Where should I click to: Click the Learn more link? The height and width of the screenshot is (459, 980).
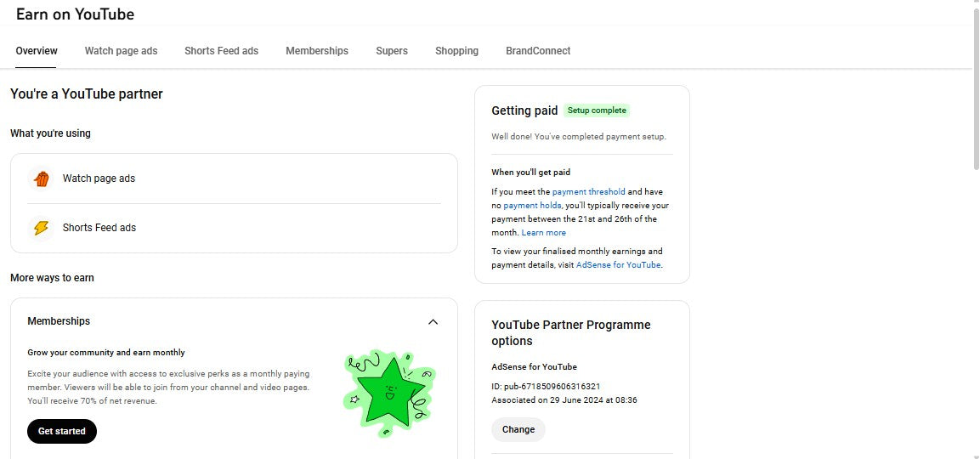point(543,233)
